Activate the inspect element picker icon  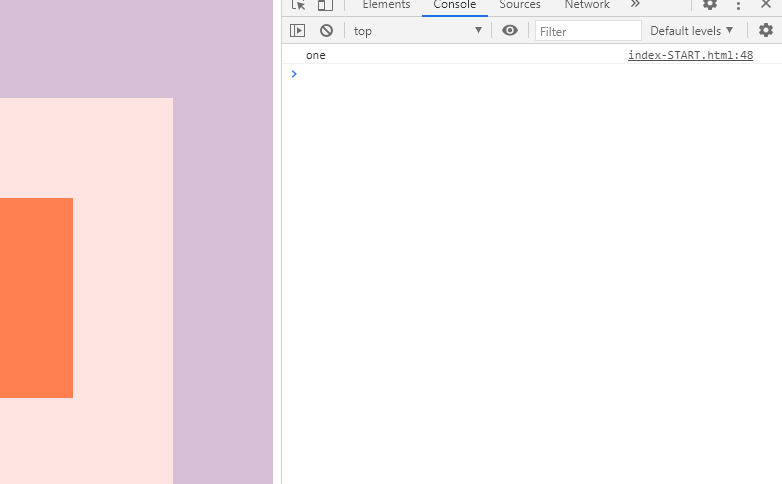point(298,5)
